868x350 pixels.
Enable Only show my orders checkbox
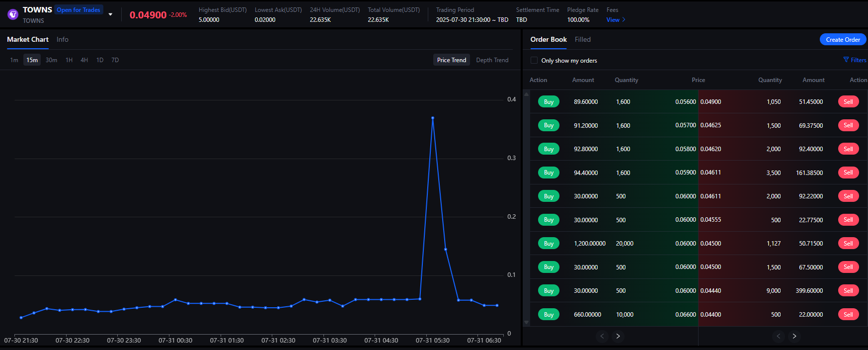click(x=534, y=60)
